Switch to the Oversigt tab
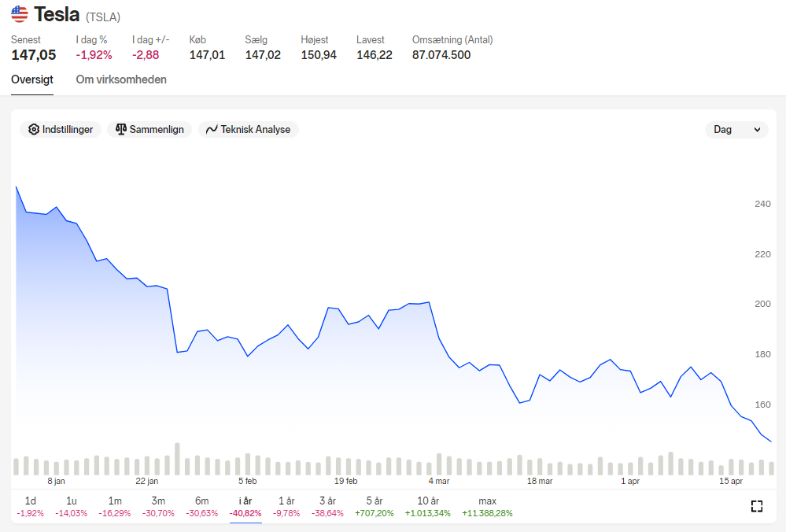786x532 pixels. click(32, 79)
